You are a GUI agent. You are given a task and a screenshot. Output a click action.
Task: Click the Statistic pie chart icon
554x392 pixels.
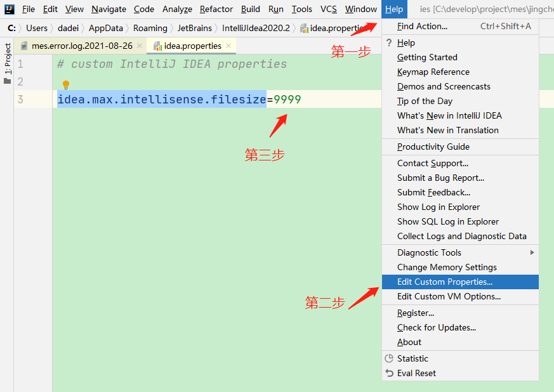(389, 358)
